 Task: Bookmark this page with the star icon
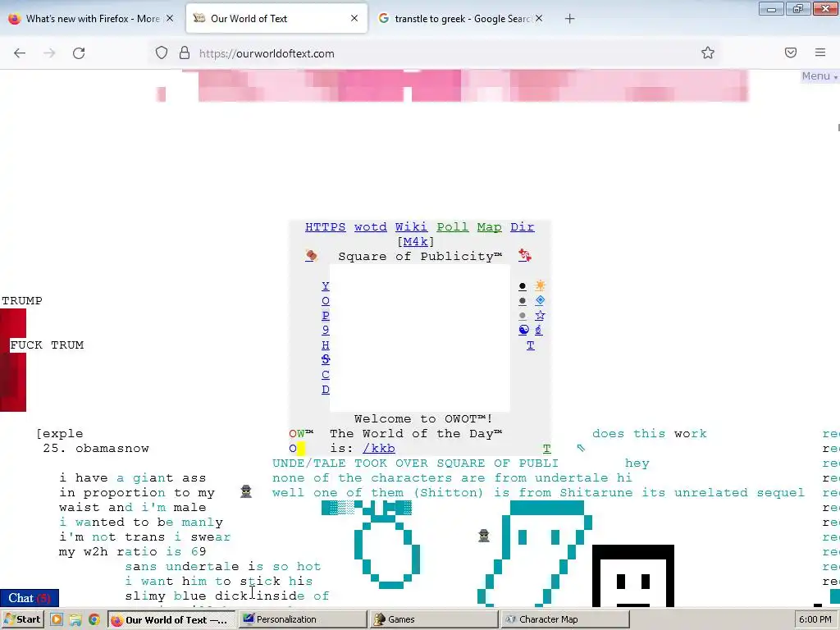[x=708, y=52]
